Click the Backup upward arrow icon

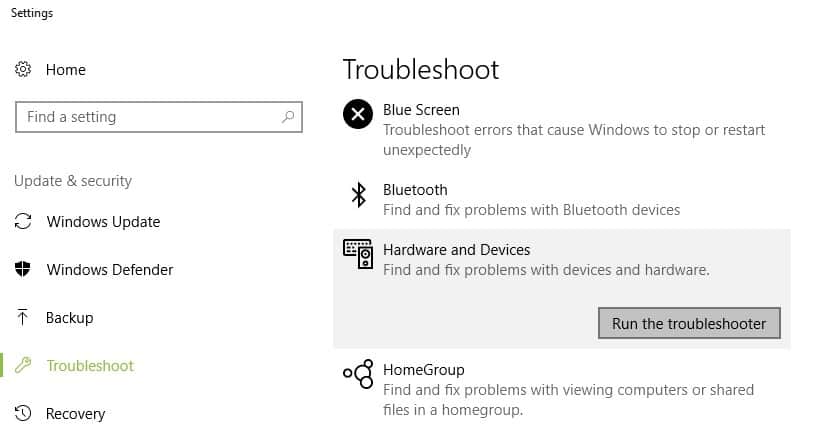[x=22, y=317]
